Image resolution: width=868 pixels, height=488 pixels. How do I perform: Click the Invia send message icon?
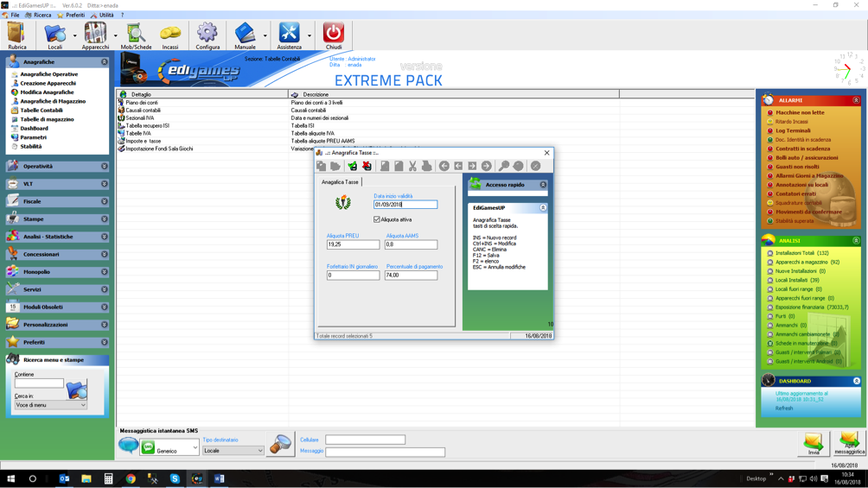click(814, 443)
